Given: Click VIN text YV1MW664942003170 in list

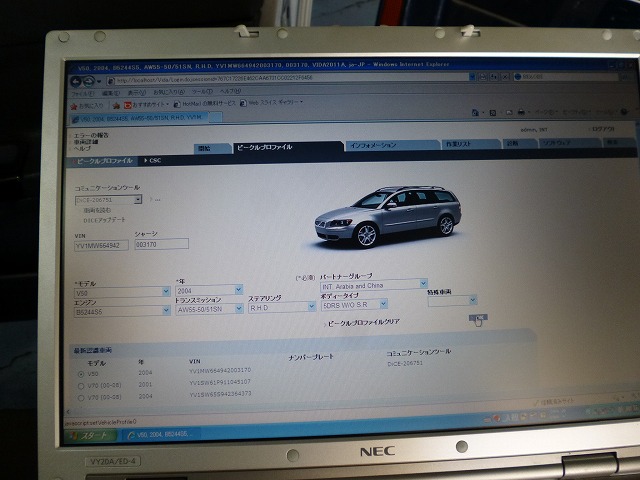Looking at the screenshot, I should pos(220,371).
